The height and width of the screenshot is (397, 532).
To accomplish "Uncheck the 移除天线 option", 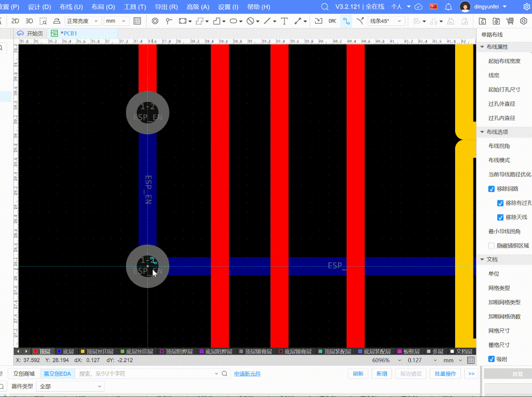I will (500, 218).
